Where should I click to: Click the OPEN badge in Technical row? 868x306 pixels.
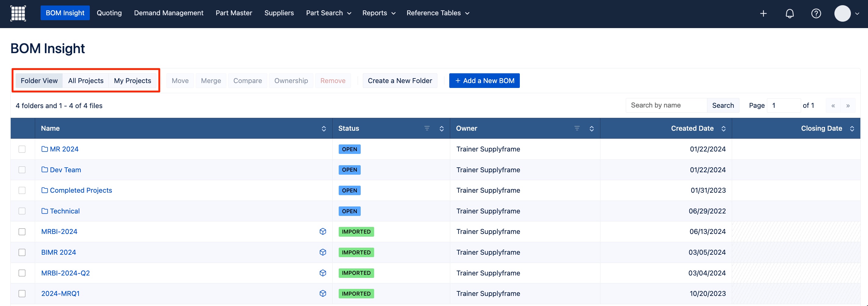tap(349, 211)
